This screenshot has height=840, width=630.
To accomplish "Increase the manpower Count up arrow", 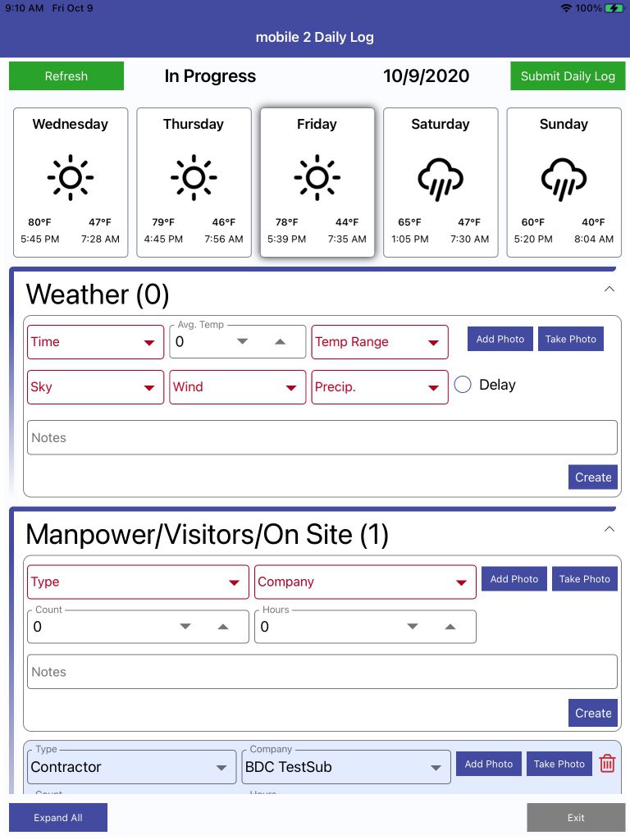I will tap(223, 627).
